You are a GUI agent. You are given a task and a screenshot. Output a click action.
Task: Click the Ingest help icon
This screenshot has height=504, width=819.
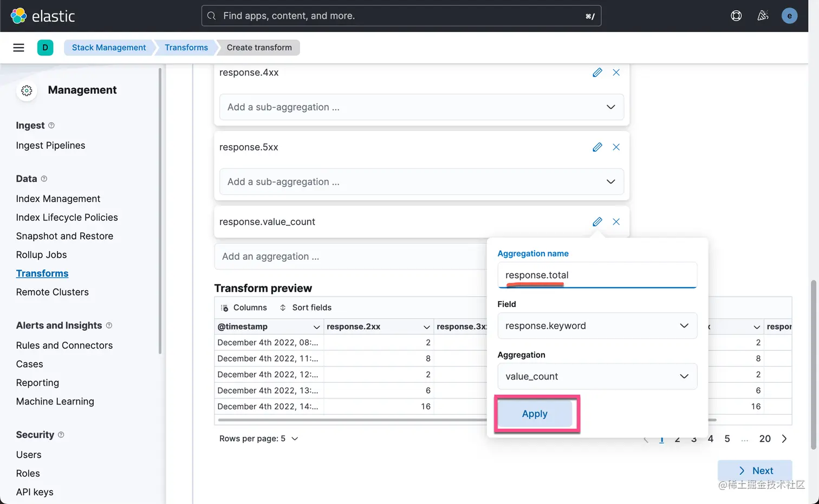pos(51,126)
